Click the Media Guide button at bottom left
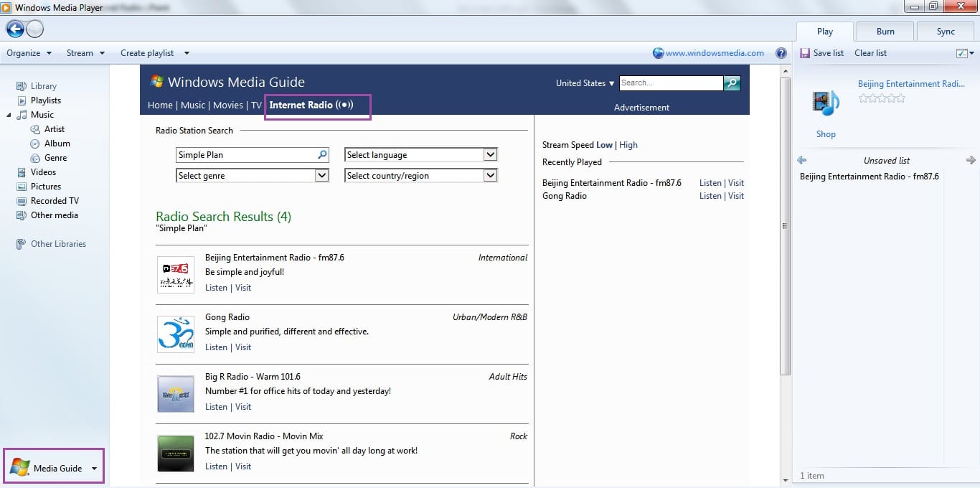The height and width of the screenshot is (488, 980). (x=55, y=468)
